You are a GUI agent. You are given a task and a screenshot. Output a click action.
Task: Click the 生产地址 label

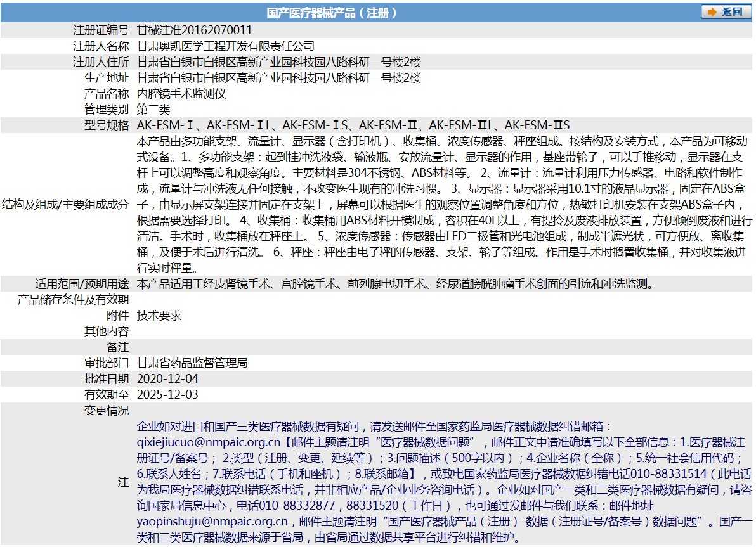[107, 77]
